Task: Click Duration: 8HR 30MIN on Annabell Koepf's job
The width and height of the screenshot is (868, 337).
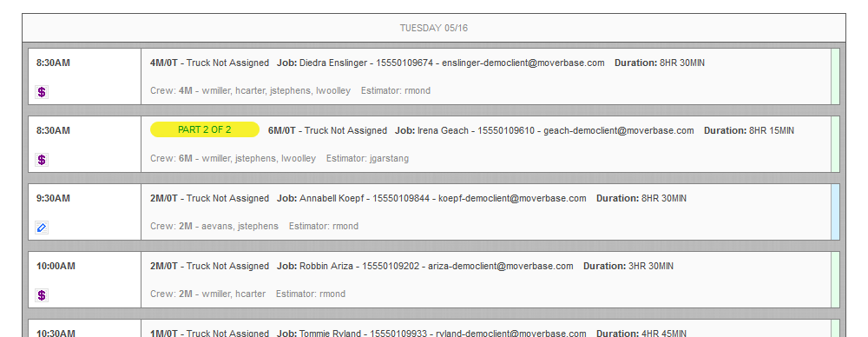Action: coord(641,198)
